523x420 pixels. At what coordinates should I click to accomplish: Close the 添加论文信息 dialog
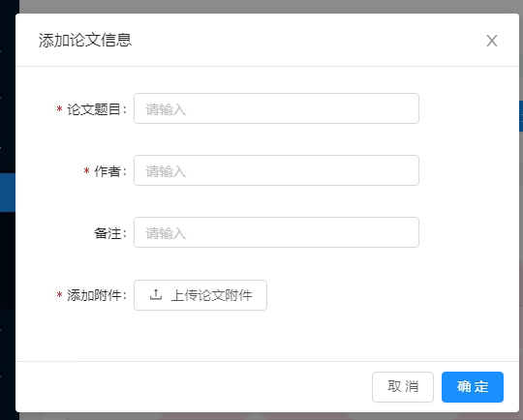pyautogui.click(x=492, y=41)
